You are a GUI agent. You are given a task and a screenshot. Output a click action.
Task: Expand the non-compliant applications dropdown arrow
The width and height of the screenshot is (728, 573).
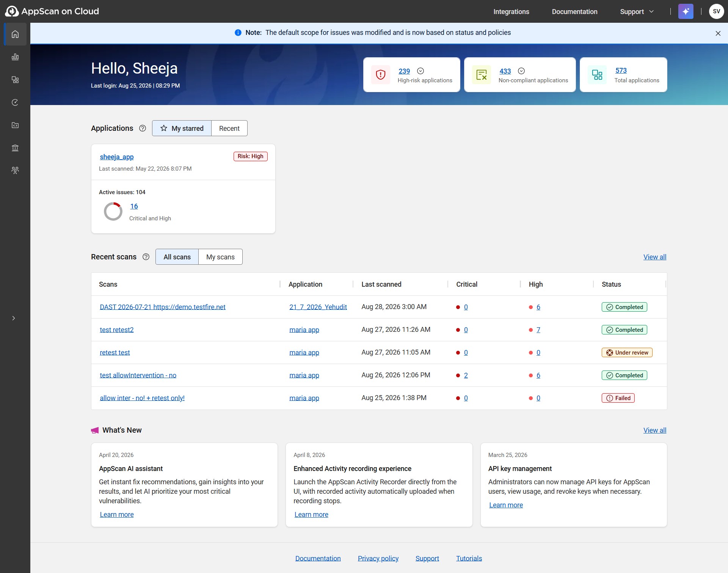coord(521,71)
